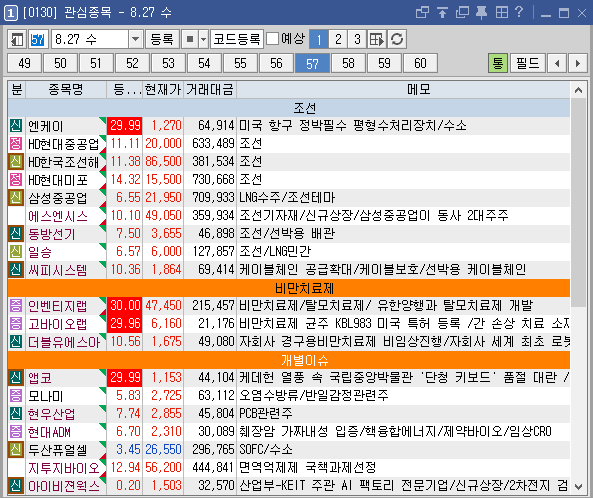Switch to group tab 50
Viewport: 593px width, 498px height.
(x=61, y=63)
